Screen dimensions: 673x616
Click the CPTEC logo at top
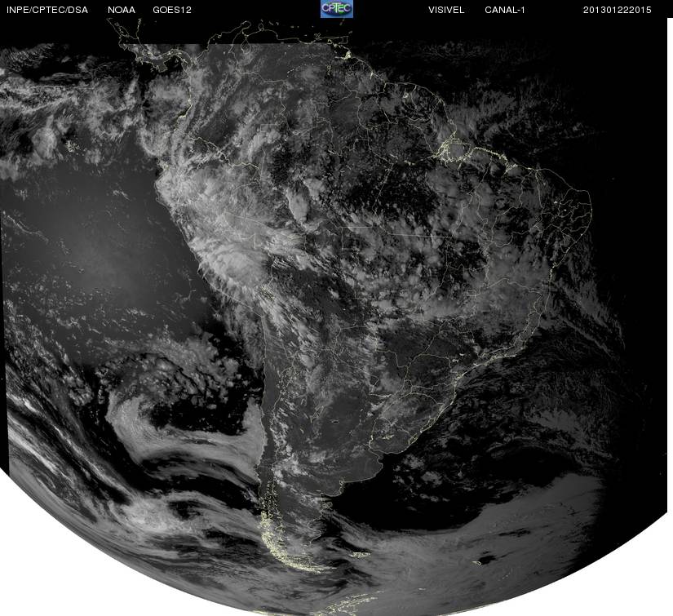click(x=337, y=9)
